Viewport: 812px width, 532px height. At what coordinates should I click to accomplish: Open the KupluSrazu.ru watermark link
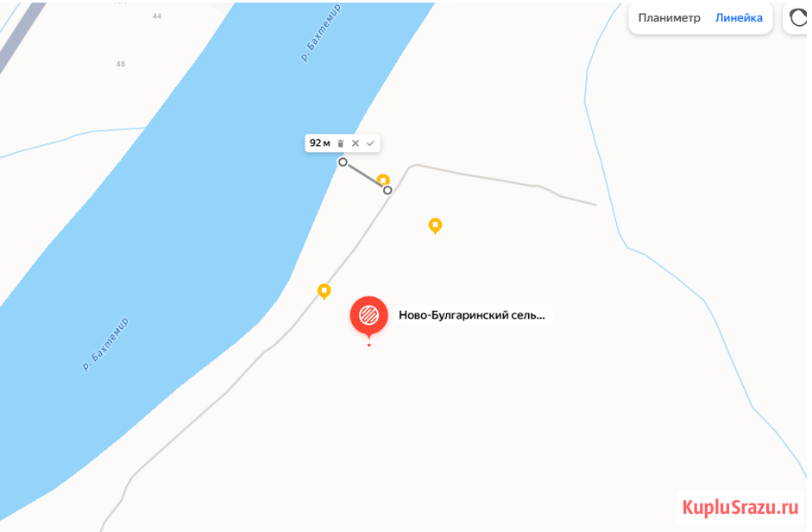click(x=740, y=507)
